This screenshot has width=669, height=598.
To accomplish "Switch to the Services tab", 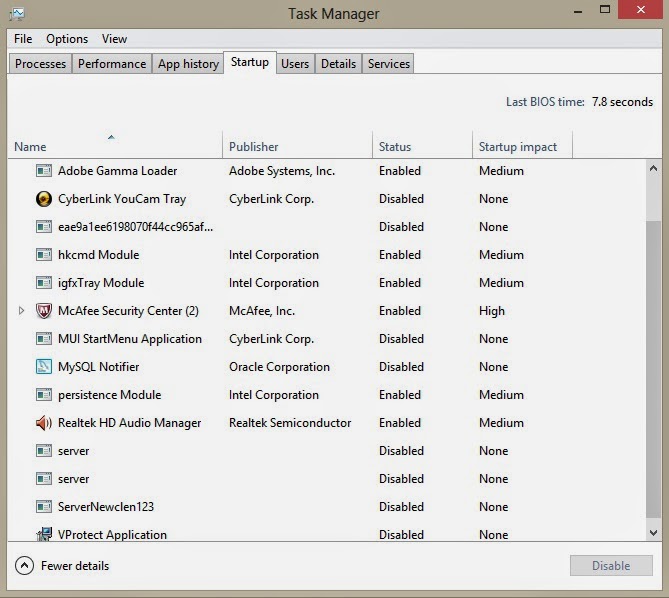I will point(388,64).
